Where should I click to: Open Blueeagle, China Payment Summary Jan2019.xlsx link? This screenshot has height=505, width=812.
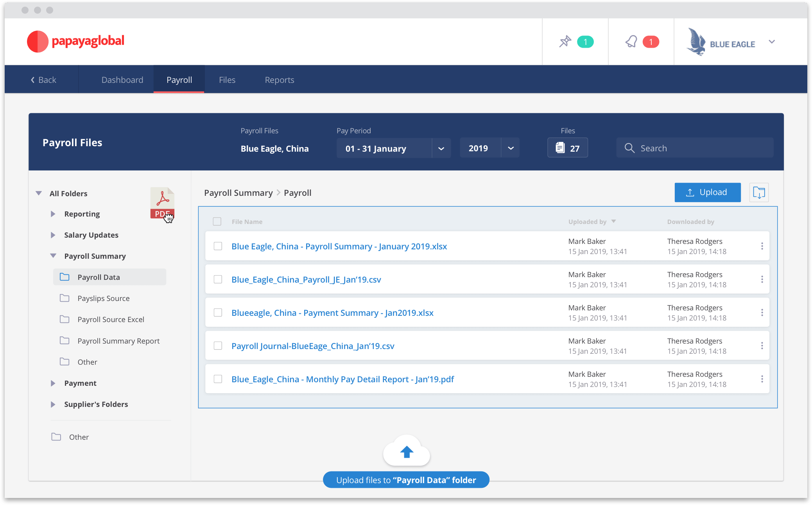coord(332,313)
